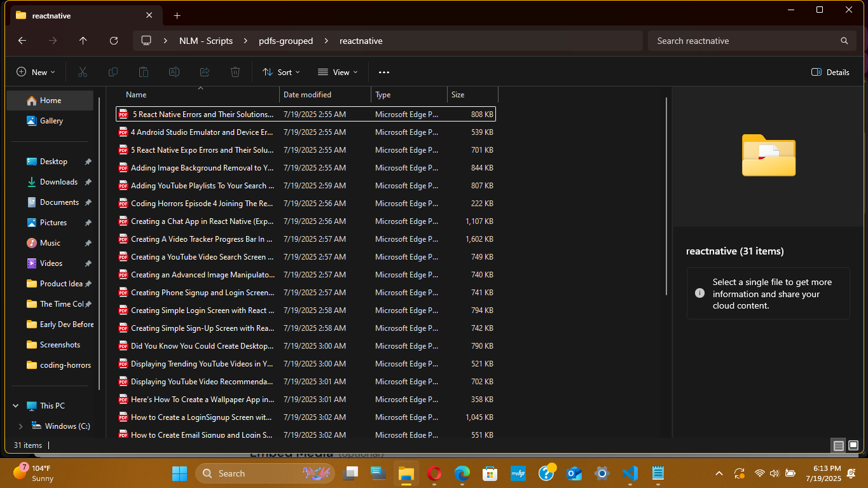Click the search magnifier icon
This screenshot has width=868, height=488.
tap(844, 41)
